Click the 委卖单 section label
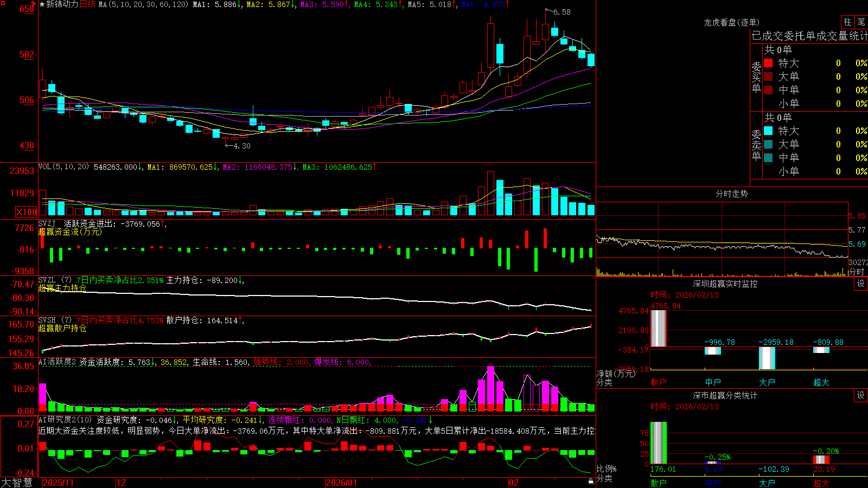 point(756,145)
